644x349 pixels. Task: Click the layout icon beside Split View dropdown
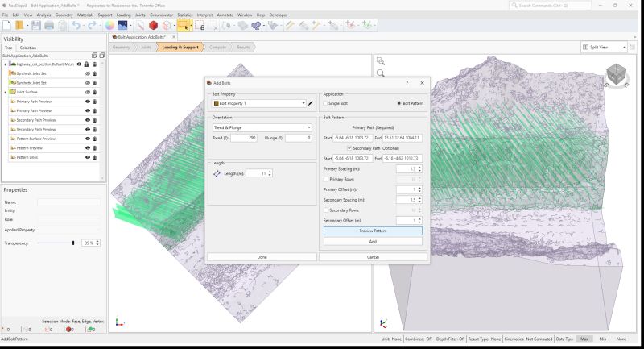coord(633,48)
